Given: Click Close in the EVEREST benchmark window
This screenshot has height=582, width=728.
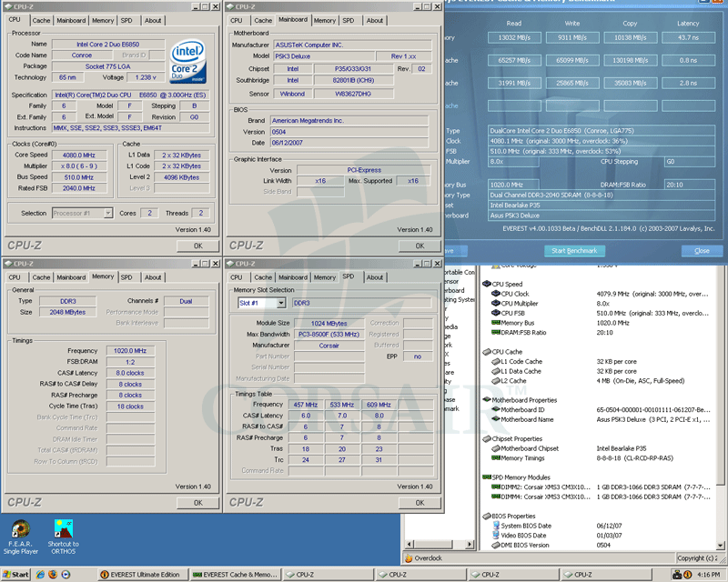Looking at the screenshot, I should coord(702,251).
